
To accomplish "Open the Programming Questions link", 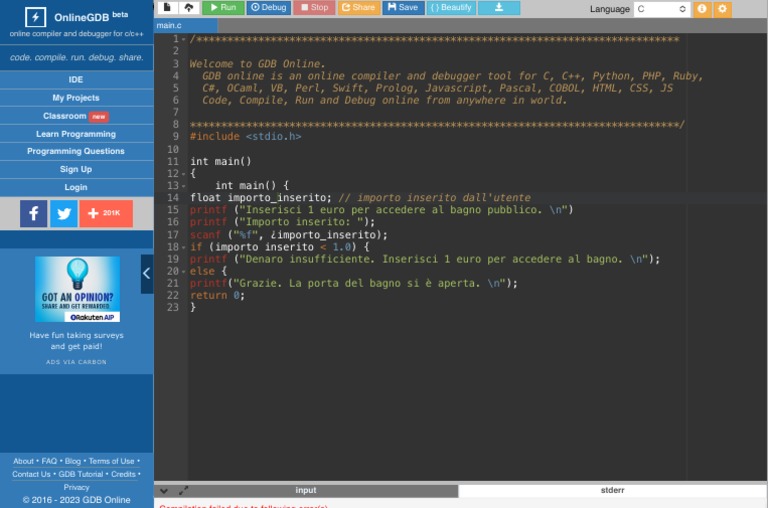I will pos(76,151).
